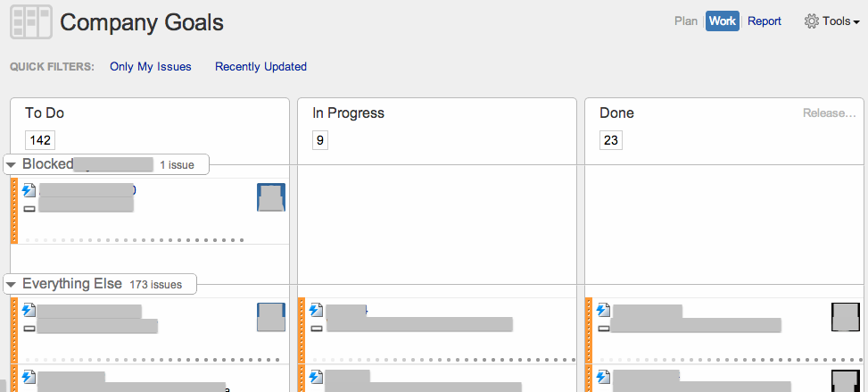Toggle the Only My Issues quick filter
The width and height of the screenshot is (868, 392).
150,67
